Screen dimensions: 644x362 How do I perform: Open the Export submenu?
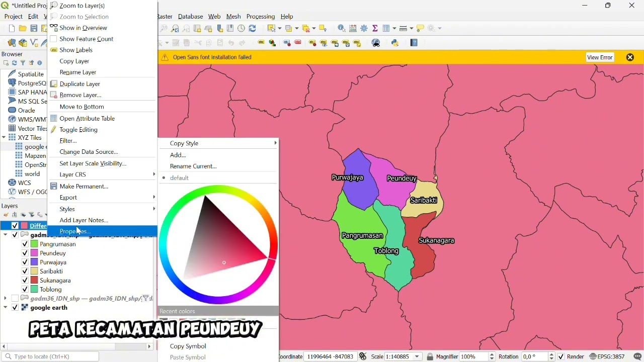coord(103,198)
